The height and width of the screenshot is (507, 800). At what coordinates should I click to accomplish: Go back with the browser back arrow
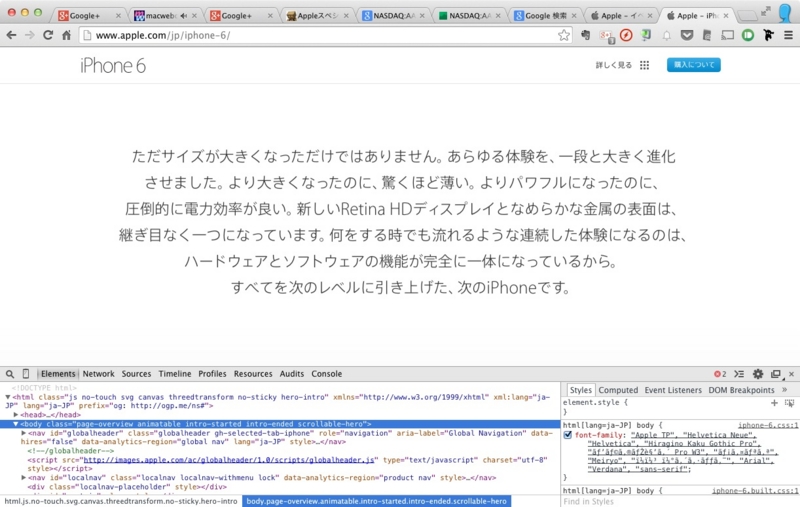click(x=11, y=35)
